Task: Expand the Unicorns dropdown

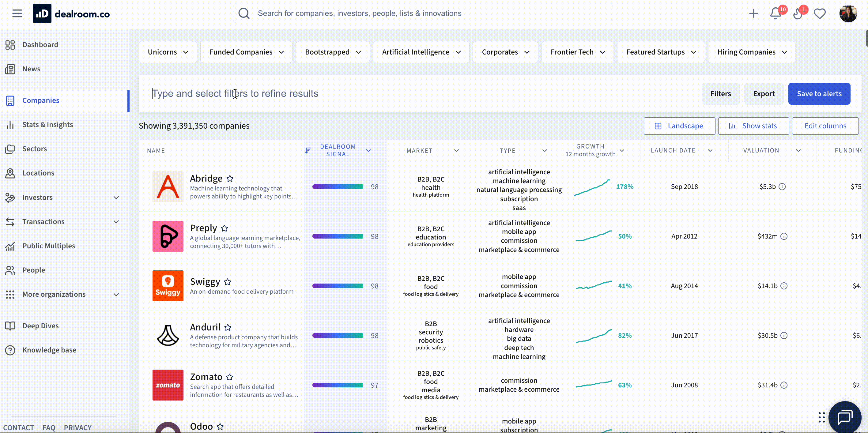Action: coord(168,52)
